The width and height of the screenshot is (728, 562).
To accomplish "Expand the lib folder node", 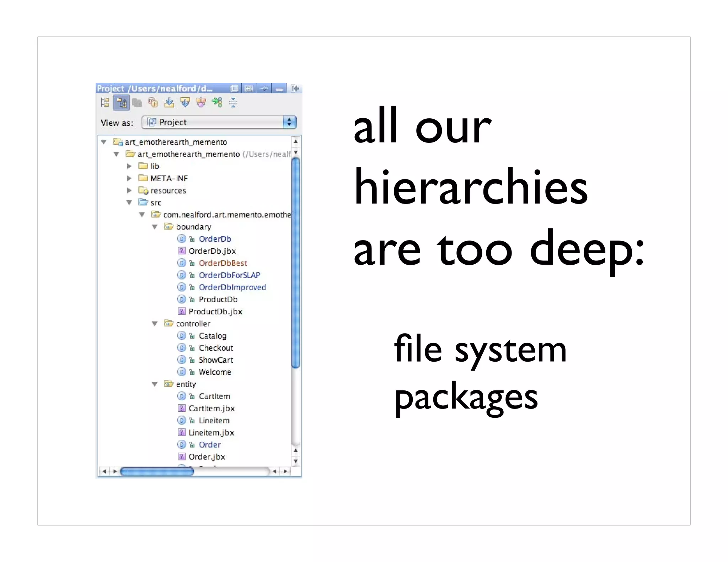I will click(x=129, y=166).
